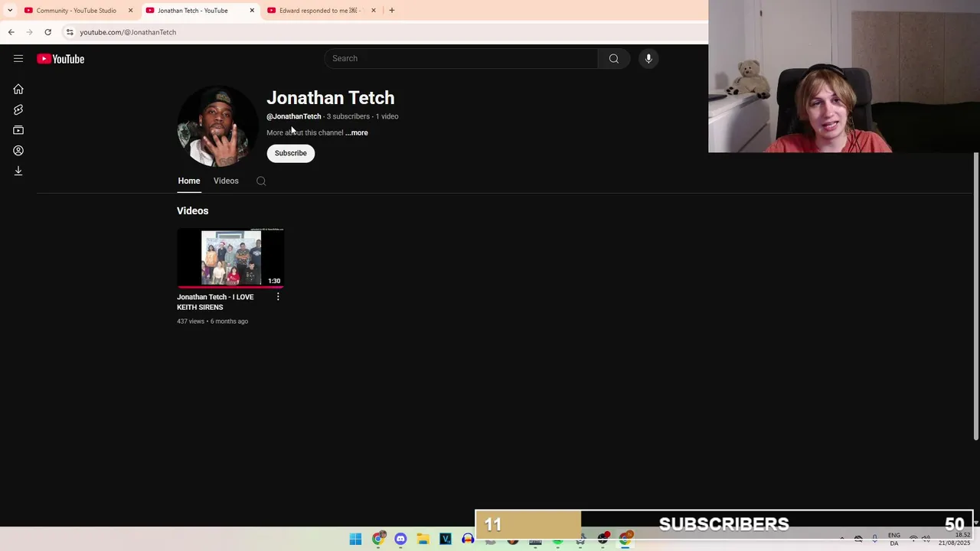This screenshot has height=551, width=980.
Task: Expand channel description with ...more
Action: (357, 133)
